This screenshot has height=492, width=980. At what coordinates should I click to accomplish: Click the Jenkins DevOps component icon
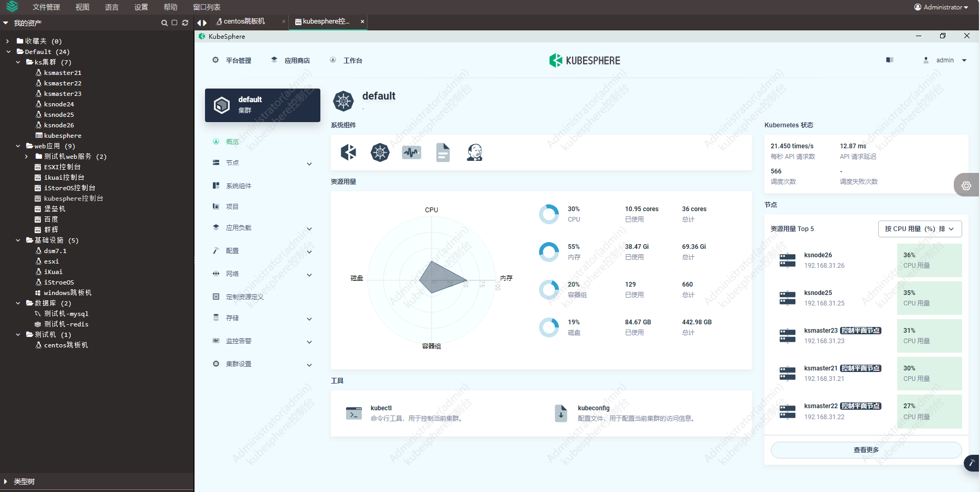475,152
